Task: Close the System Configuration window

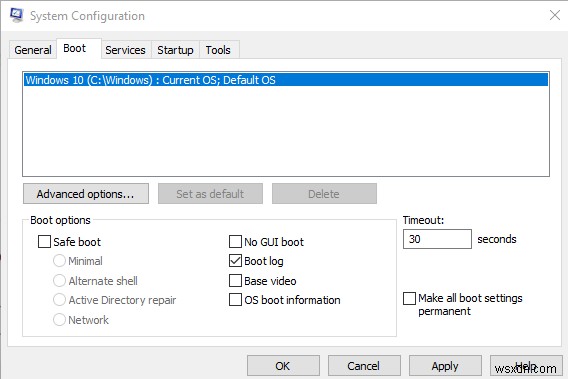Action: (x=555, y=15)
